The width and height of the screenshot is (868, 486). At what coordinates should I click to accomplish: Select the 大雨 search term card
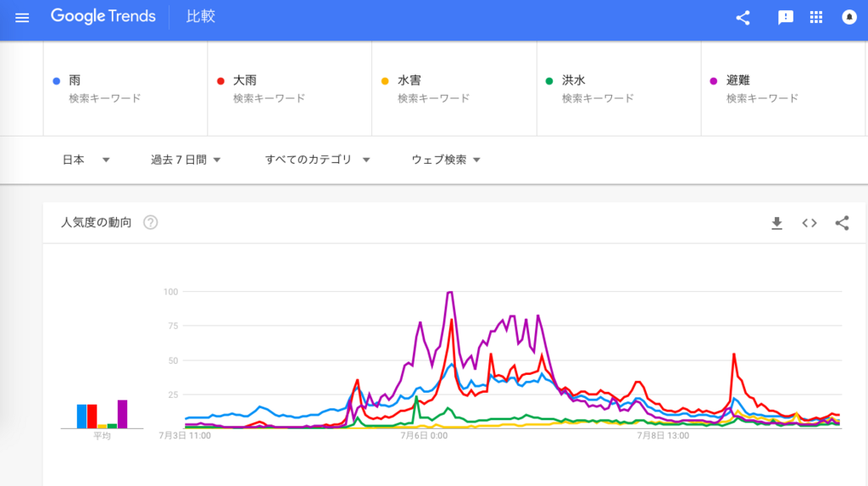(x=290, y=89)
